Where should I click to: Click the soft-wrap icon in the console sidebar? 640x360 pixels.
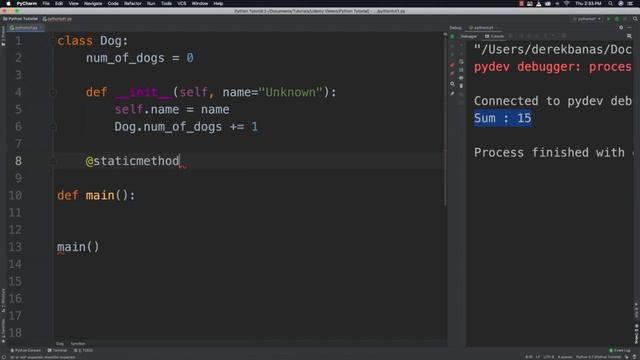[461, 62]
